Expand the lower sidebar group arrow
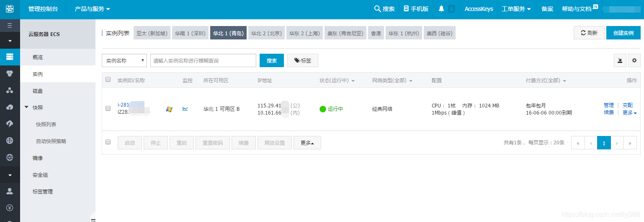644x222 pixels. [x=10, y=175]
